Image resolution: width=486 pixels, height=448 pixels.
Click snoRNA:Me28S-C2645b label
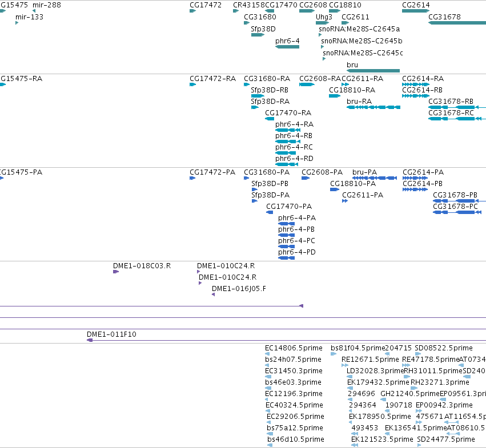tap(362, 41)
